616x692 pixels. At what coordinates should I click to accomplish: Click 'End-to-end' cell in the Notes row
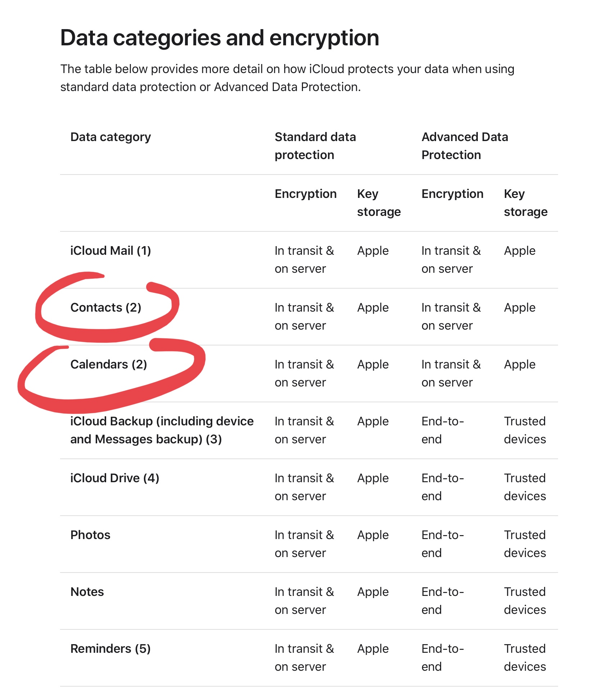point(443,601)
